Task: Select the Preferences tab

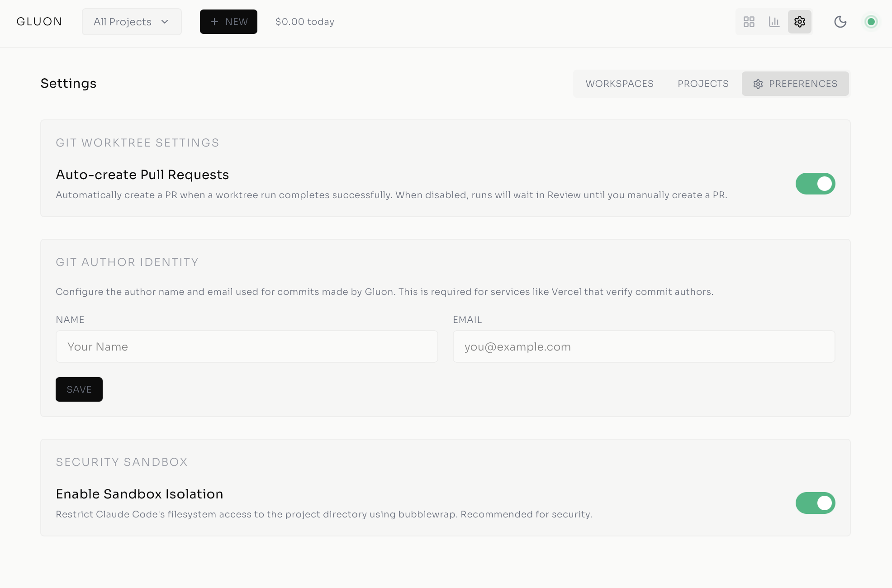Action: 795,84
